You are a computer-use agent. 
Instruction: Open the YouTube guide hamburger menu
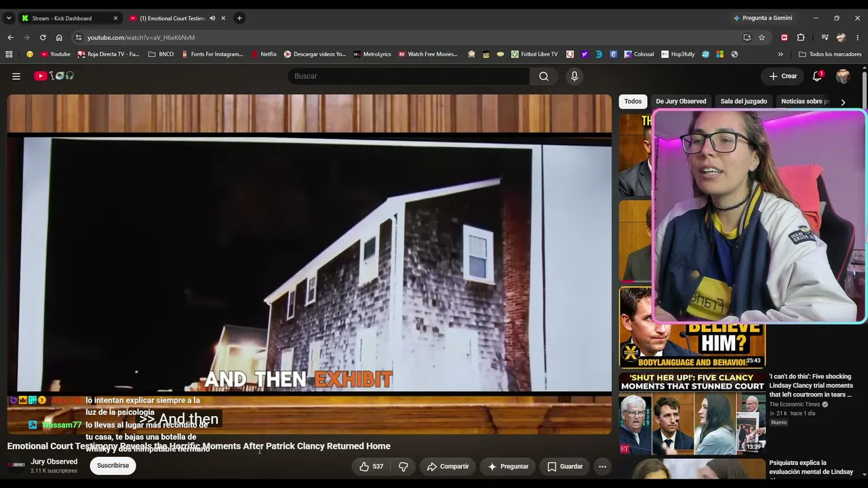click(x=16, y=76)
